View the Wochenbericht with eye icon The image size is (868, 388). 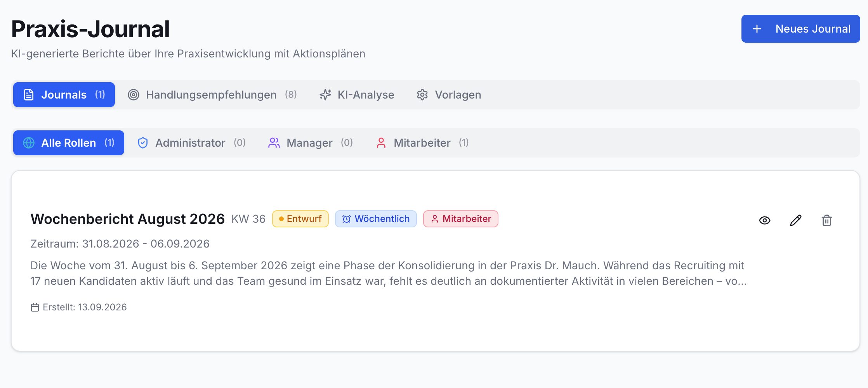coord(765,220)
